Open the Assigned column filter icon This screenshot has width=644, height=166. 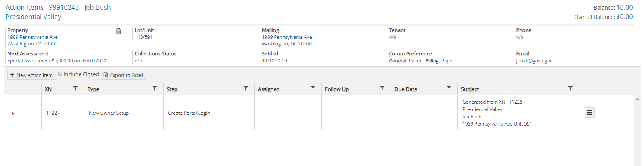pos(313,88)
